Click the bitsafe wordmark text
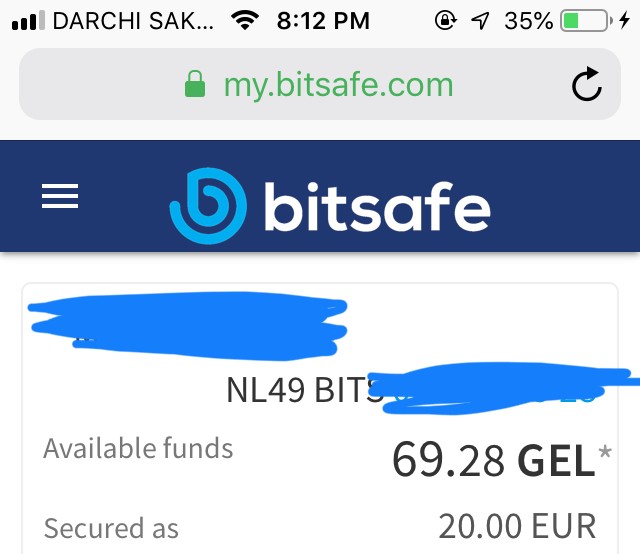The height and width of the screenshot is (554, 640). [377, 207]
